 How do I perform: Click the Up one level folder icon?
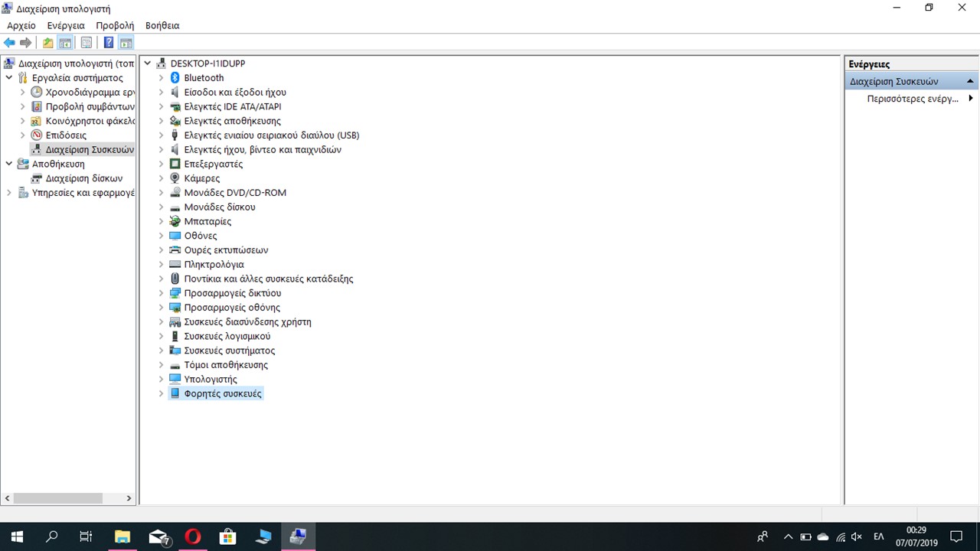tap(47, 43)
